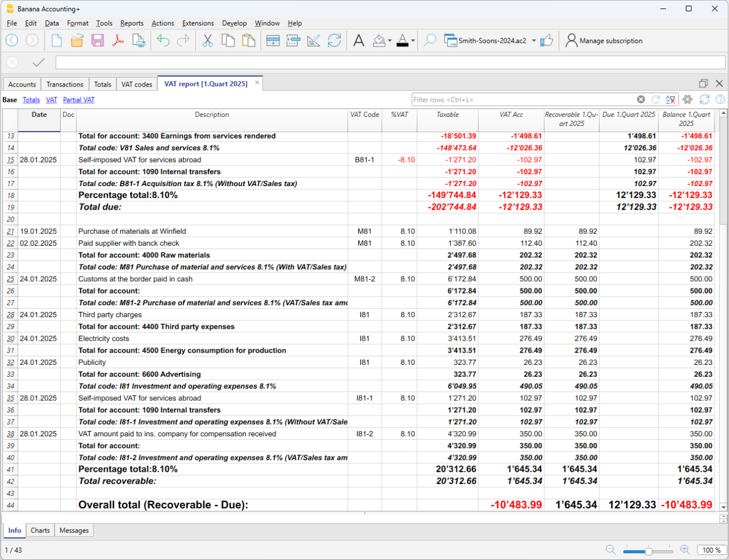Cancel cell edit with the X icon
This screenshot has height=560, width=729.
point(12,62)
